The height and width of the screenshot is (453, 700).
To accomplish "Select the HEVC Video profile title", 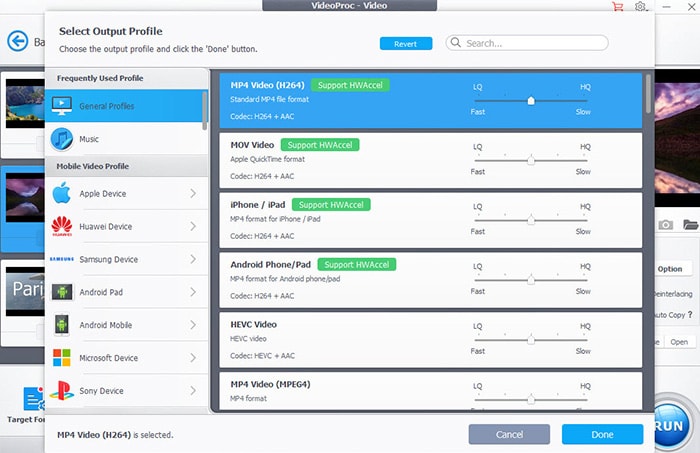I will click(254, 324).
